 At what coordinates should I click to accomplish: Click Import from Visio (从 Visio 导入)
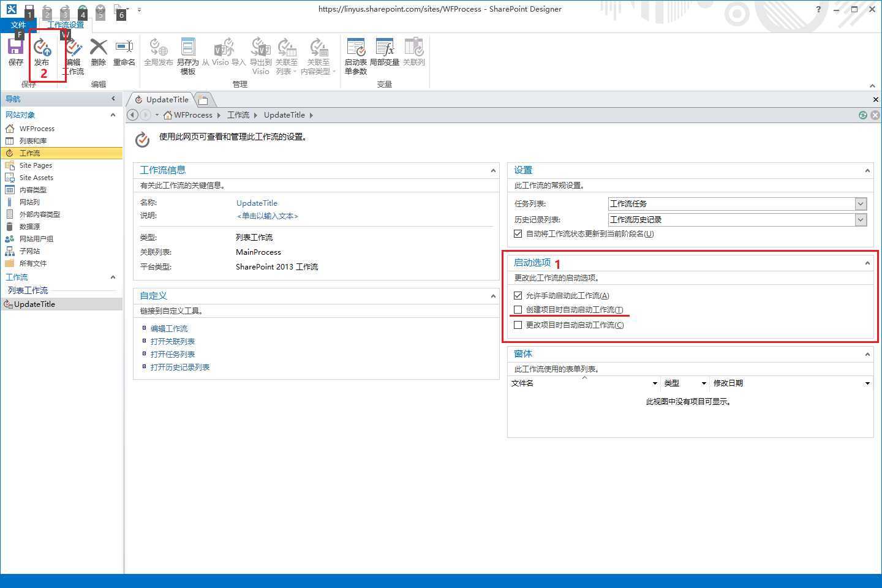224,51
